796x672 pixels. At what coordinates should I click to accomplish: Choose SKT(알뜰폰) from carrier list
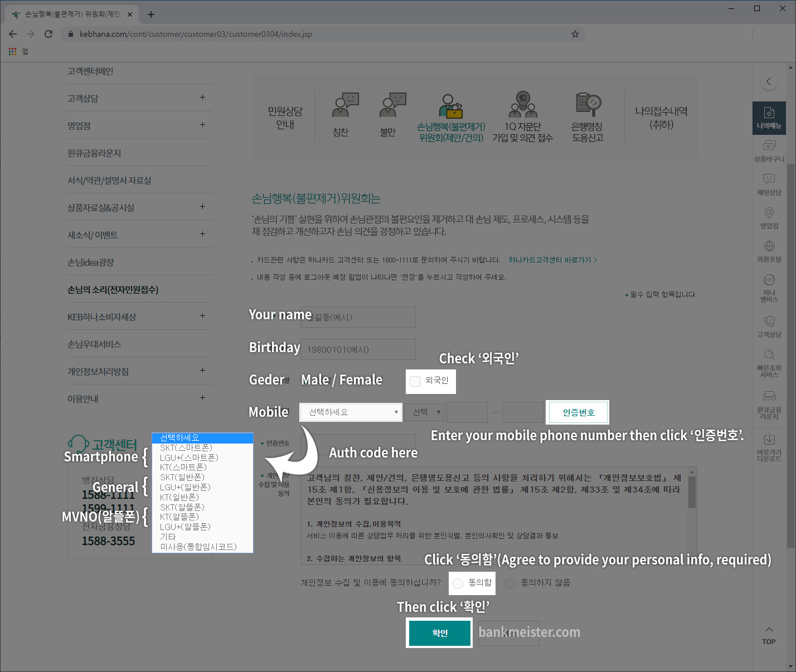pyautogui.click(x=202, y=507)
